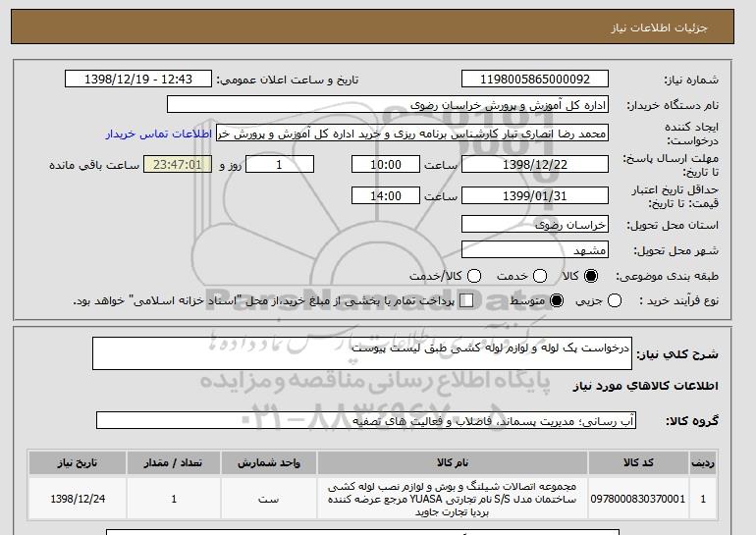
Task: Select the کالا/خدمت radio button
Action: 474,276
